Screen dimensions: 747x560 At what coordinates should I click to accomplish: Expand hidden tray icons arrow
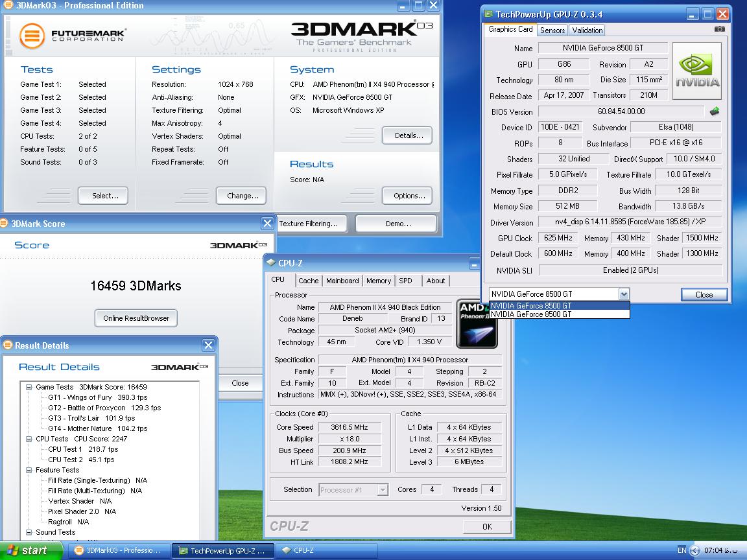coord(694,551)
